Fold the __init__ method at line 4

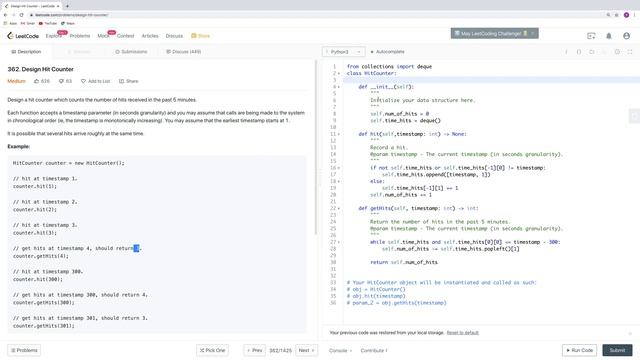[x=339, y=87]
